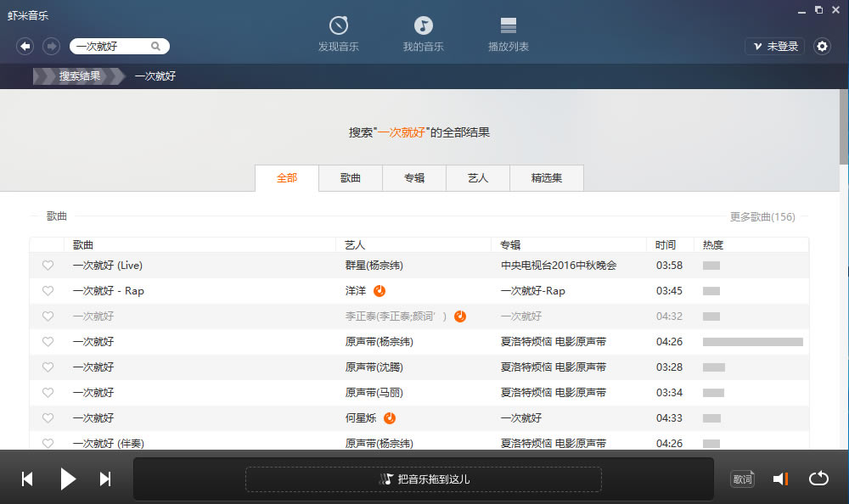Click back navigation arrow
849x504 pixels.
pyautogui.click(x=25, y=46)
